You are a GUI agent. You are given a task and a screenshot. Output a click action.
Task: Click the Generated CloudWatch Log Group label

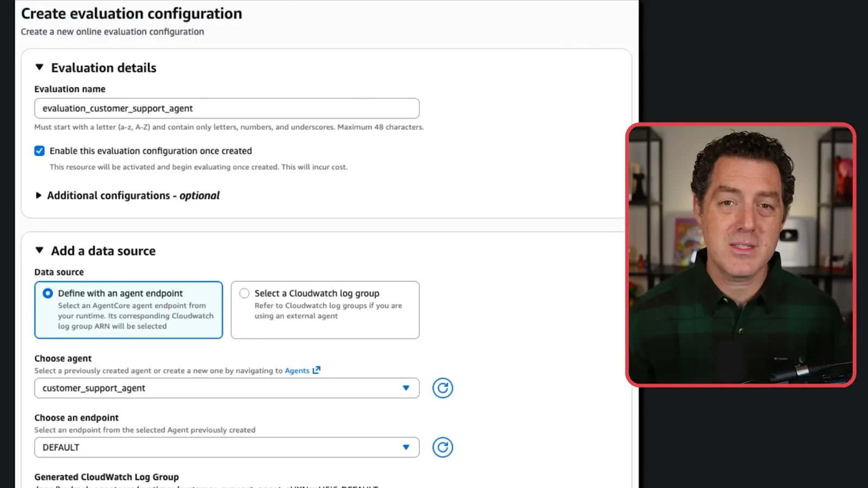[x=106, y=477]
